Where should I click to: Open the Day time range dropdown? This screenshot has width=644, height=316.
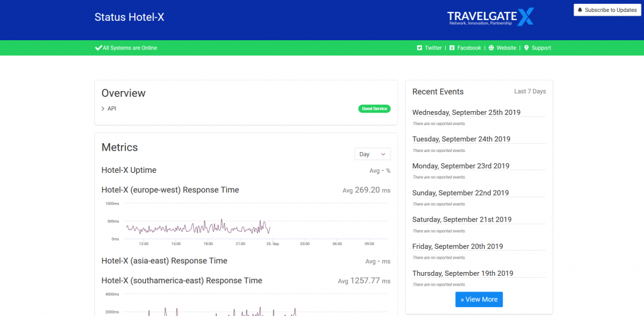pyautogui.click(x=372, y=154)
